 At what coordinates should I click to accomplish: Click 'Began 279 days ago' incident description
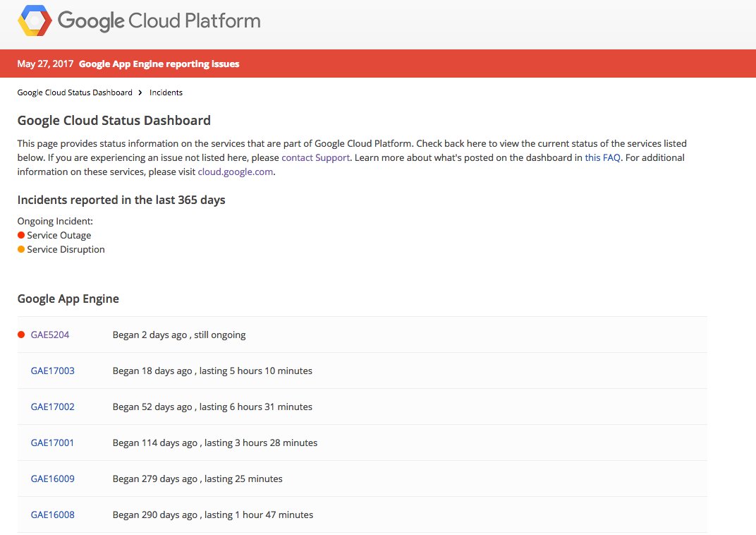tap(197, 479)
